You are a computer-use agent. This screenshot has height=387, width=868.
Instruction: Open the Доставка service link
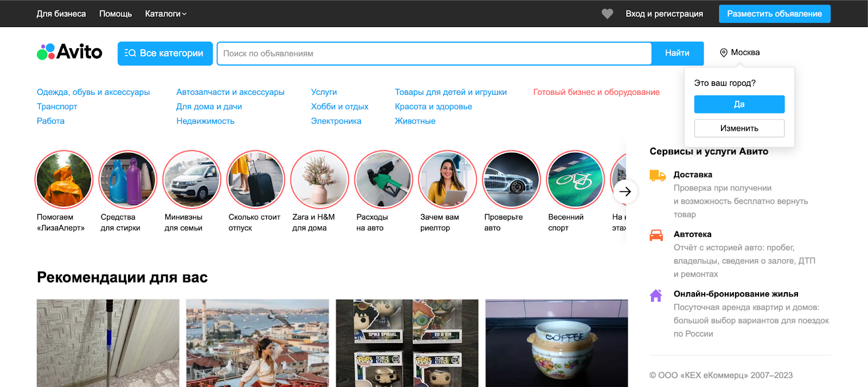(693, 175)
